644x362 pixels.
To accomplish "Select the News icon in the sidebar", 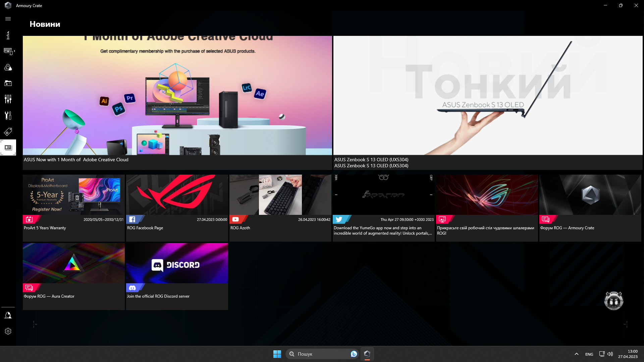I will 8,147.
